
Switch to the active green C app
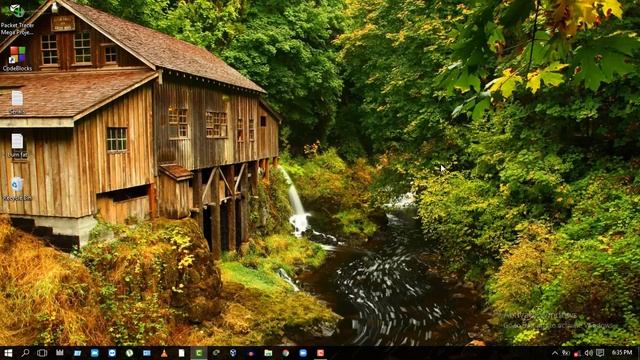pos(199,353)
